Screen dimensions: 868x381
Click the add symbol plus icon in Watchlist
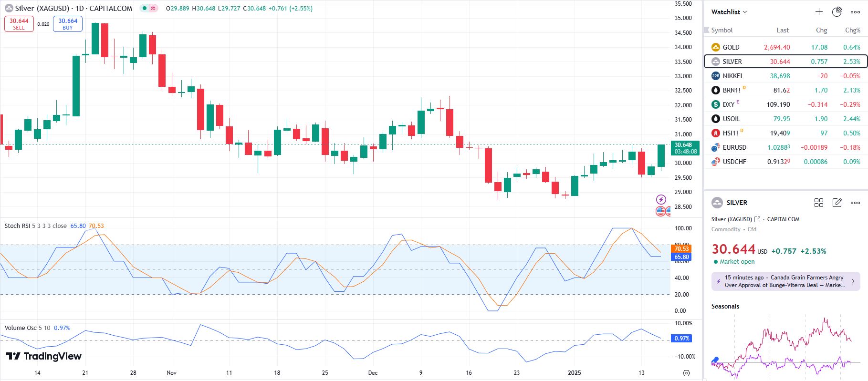819,12
